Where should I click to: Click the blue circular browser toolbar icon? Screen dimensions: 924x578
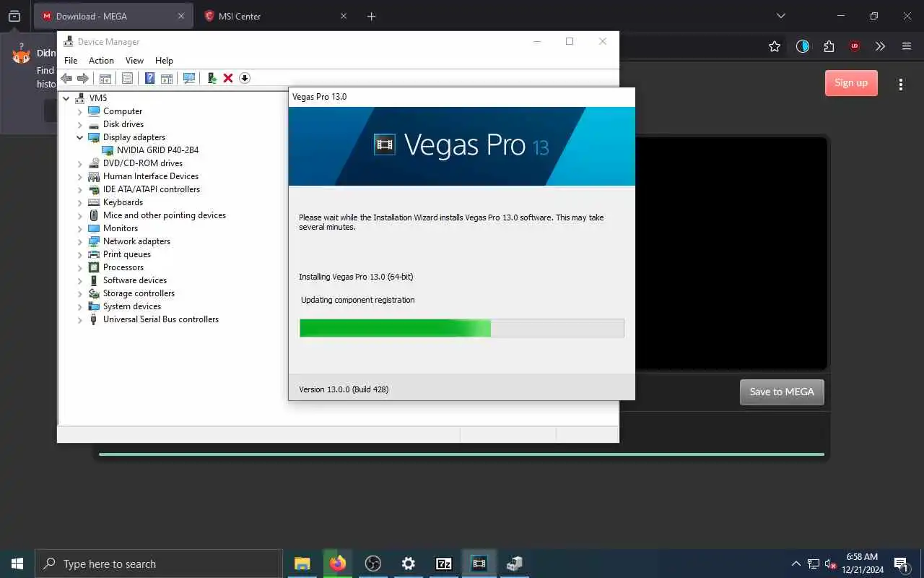click(x=803, y=46)
